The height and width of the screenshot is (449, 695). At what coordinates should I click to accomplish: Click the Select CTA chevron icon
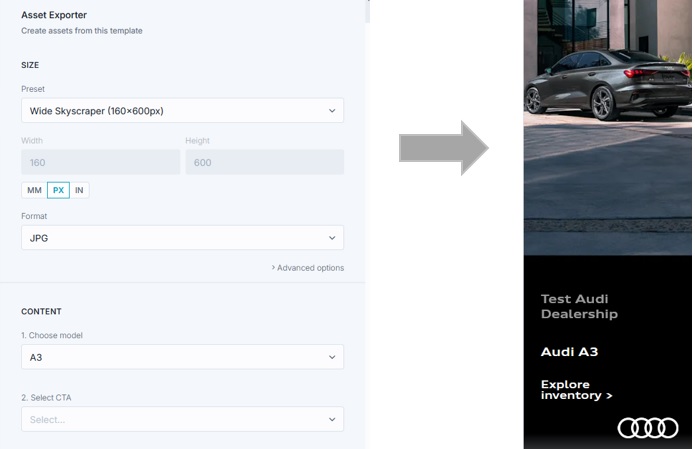[x=332, y=419]
